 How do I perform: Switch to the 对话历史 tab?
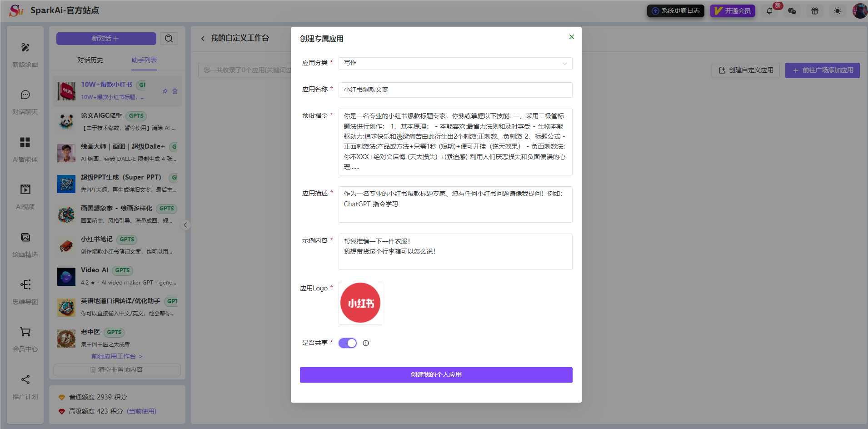coord(90,60)
